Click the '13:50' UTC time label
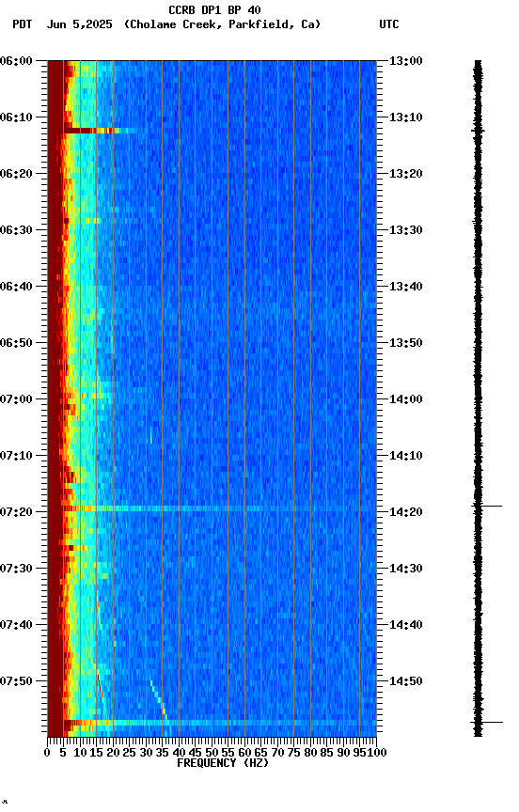Image resolution: width=519 pixels, height=812 pixels. (406, 343)
